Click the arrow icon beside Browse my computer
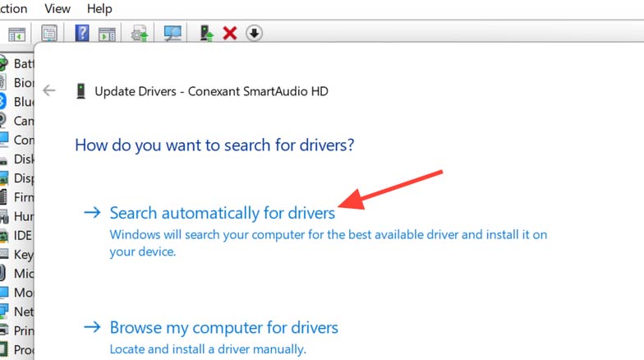 (x=92, y=327)
